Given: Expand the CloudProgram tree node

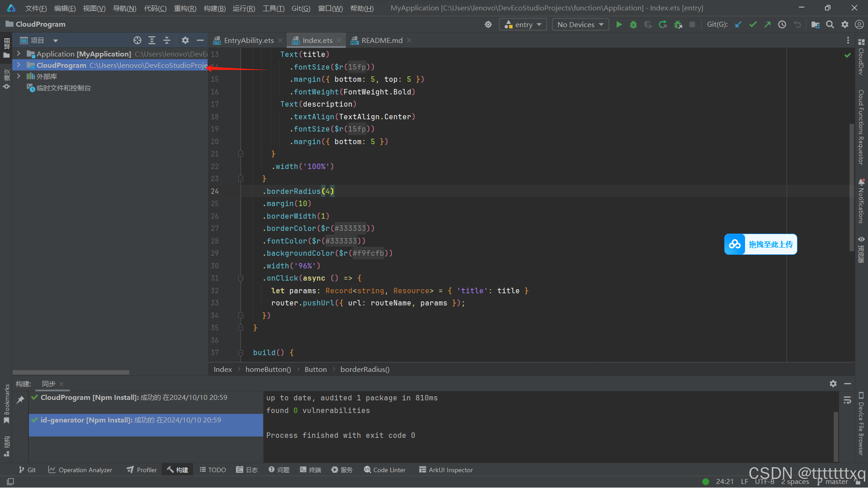Looking at the screenshot, I should (x=19, y=65).
